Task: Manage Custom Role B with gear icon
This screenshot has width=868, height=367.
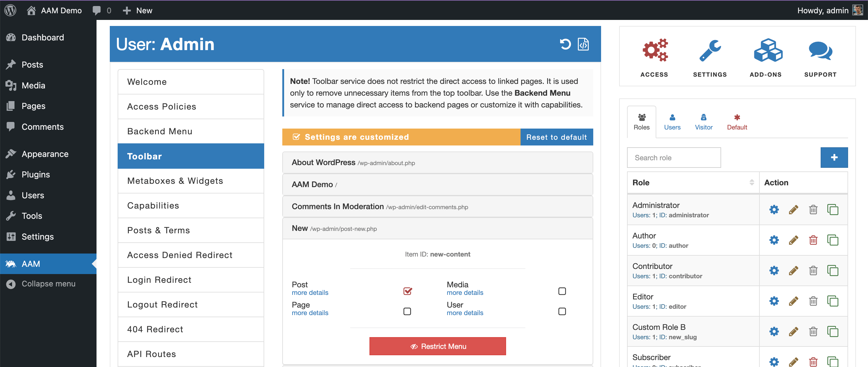Action: click(774, 332)
